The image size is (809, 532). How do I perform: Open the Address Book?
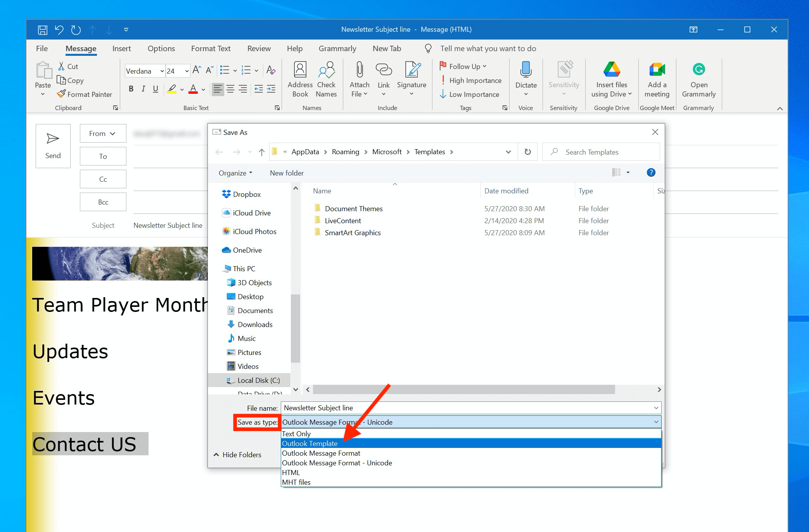coord(300,70)
